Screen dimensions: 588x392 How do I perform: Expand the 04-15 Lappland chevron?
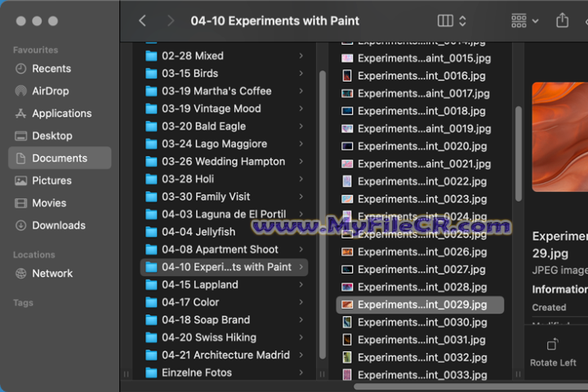click(x=301, y=285)
